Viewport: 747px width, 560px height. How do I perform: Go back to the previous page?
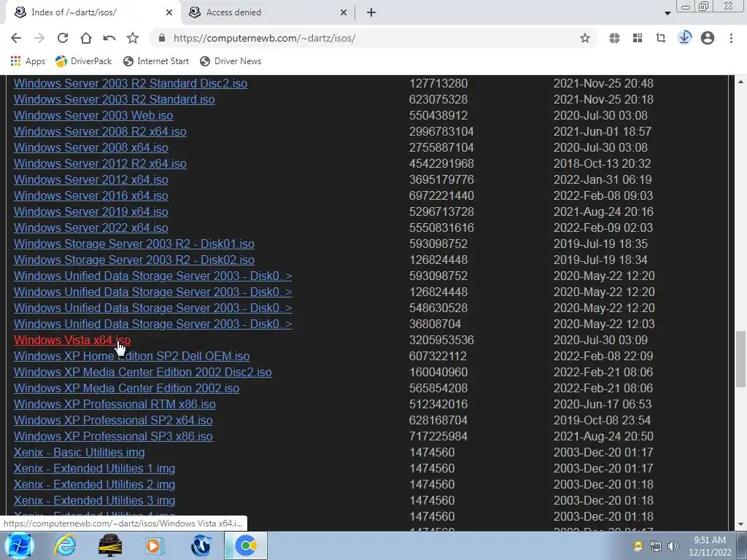[x=16, y=38]
